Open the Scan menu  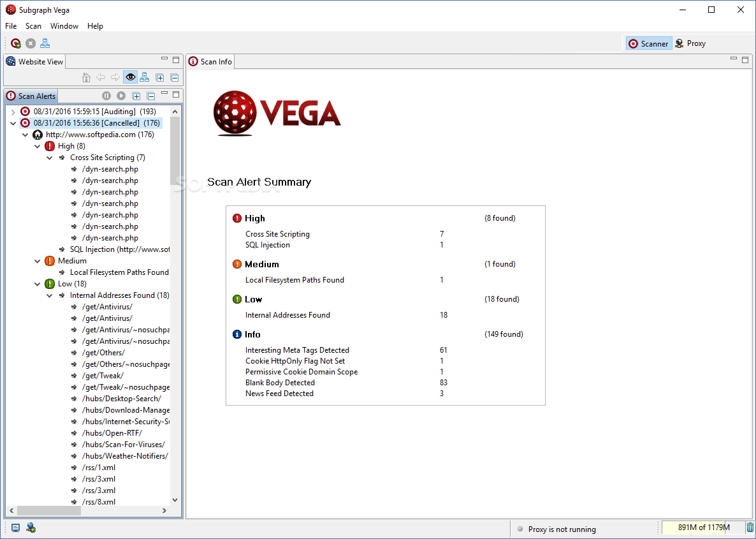tap(33, 26)
